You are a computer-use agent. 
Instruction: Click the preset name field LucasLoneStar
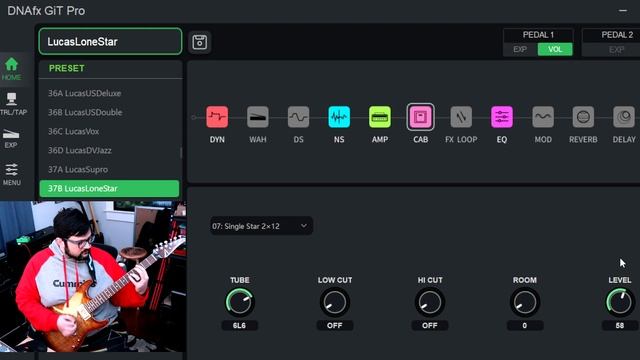click(x=110, y=41)
